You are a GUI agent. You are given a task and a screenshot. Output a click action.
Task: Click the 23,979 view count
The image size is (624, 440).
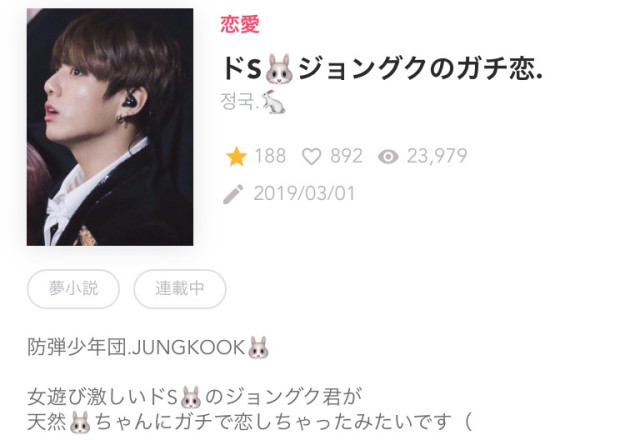pos(437,156)
